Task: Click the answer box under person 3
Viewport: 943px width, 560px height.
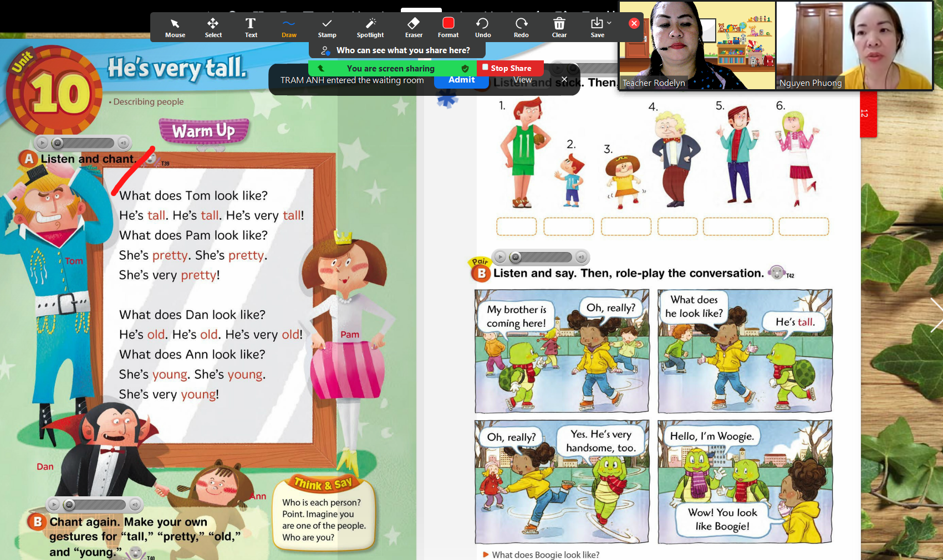Action: point(626,227)
